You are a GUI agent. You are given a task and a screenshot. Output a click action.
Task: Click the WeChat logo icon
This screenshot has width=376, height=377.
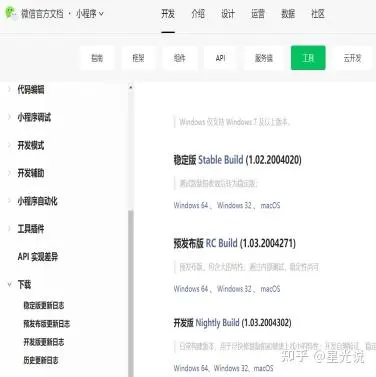click(11, 13)
